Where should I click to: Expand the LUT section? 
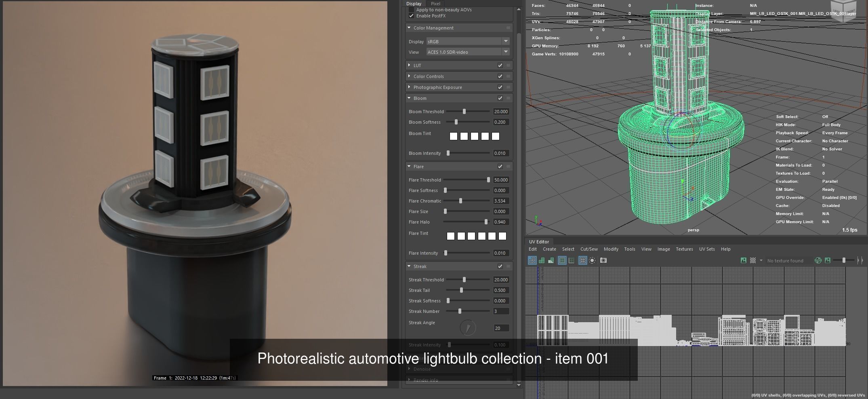tap(409, 65)
